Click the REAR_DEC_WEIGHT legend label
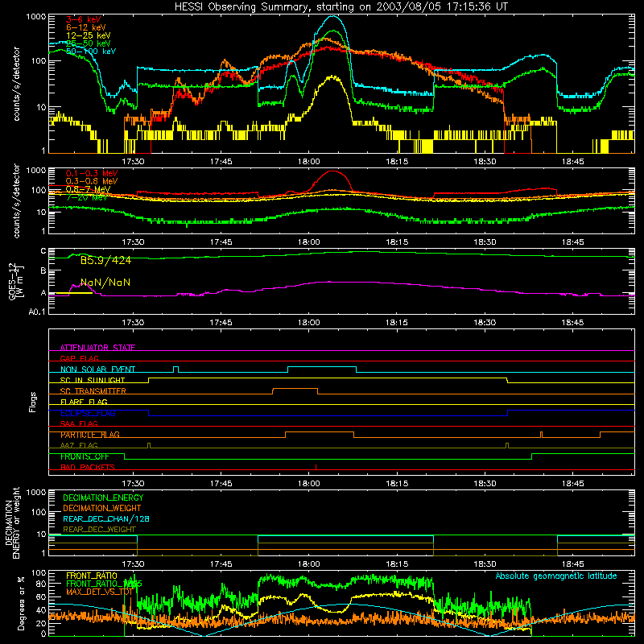This screenshot has width=644, height=644. click(99, 530)
